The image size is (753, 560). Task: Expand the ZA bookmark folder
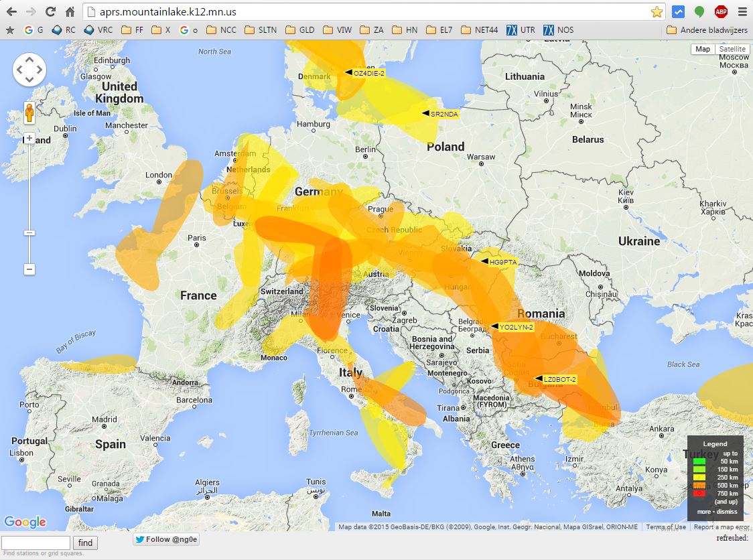click(x=372, y=29)
